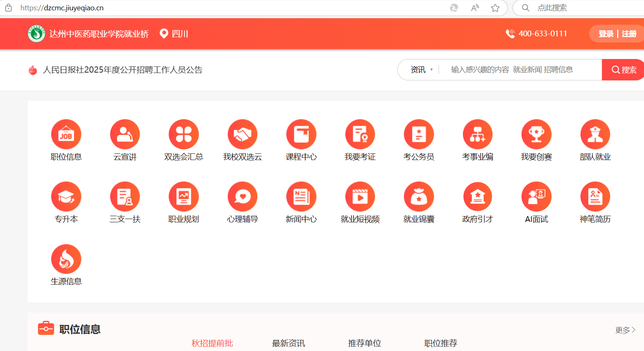The width and height of the screenshot is (644, 351).
Task: Open the 云宣讲 icon
Action: point(125,134)
